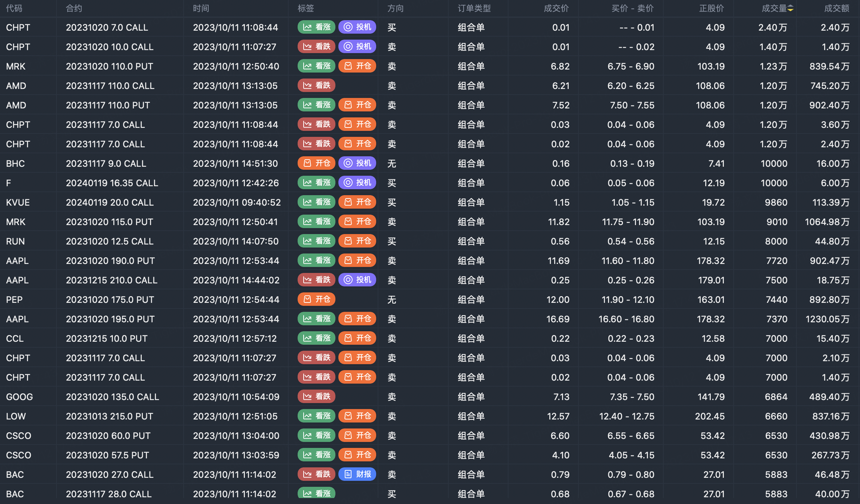
Task: Click contract 20231020 57.5 PUT
Action: point(108,455)
